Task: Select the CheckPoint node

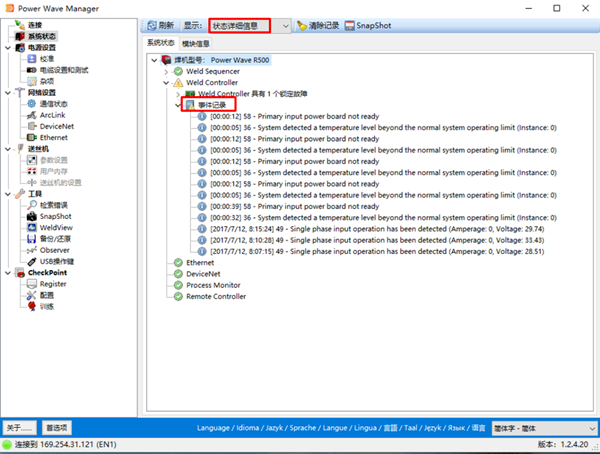Action: [47, 273]
